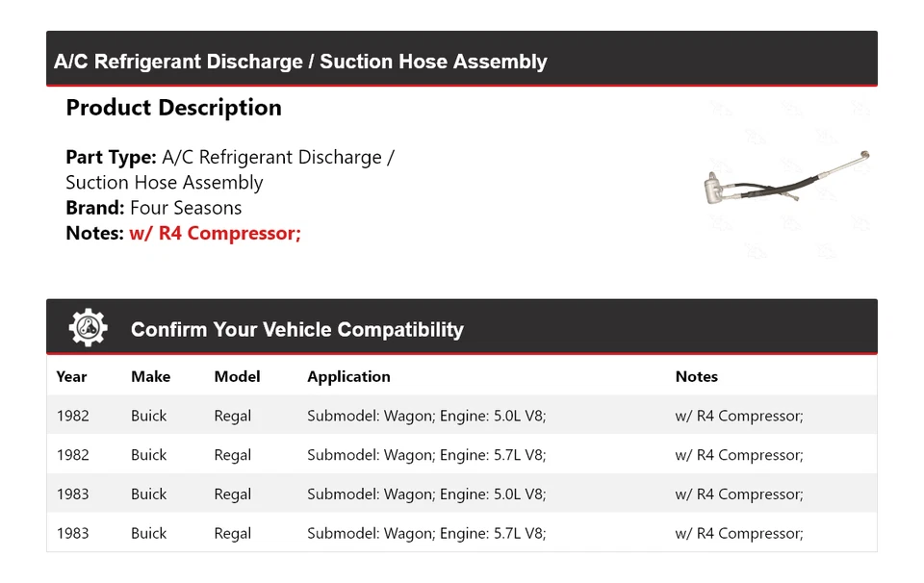Select the 1983 Regal 5.7L V8 row
The image size is (924, 583).
pos(426,533)
